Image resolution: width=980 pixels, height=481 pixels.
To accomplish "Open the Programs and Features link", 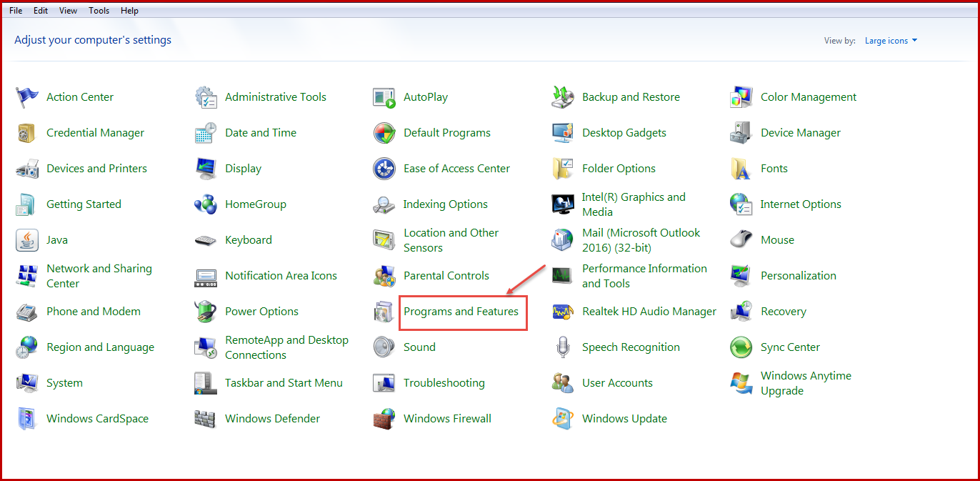I will pyautogui.click(x=461, y=312).
